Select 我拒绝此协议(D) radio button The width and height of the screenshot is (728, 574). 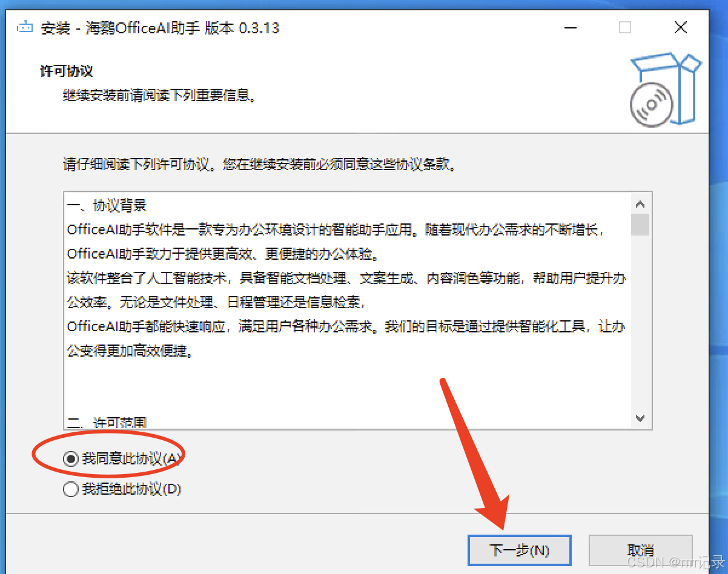[71, 489]
